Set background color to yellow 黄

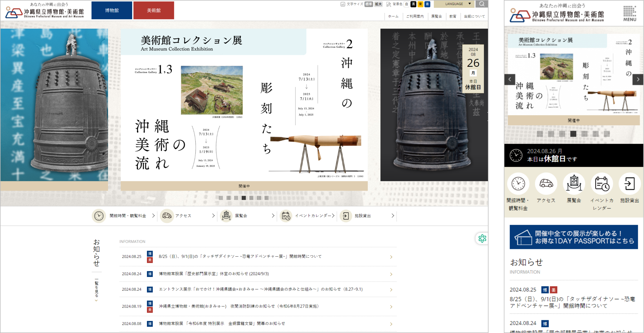coord(420,4)
